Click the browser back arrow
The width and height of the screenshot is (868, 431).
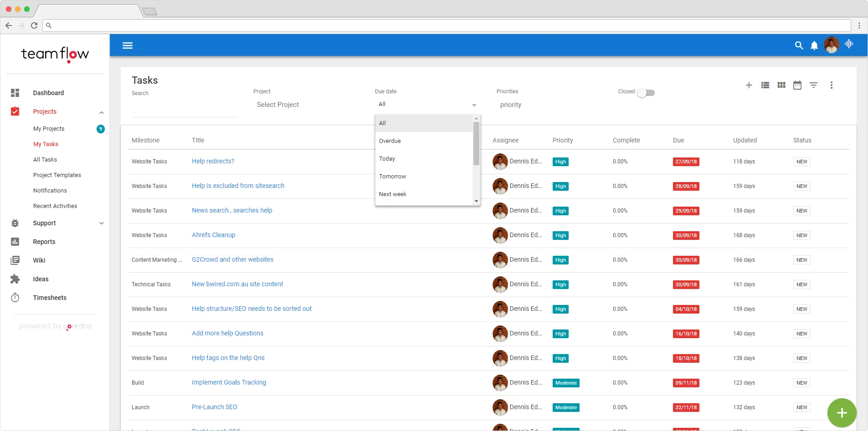9,25
